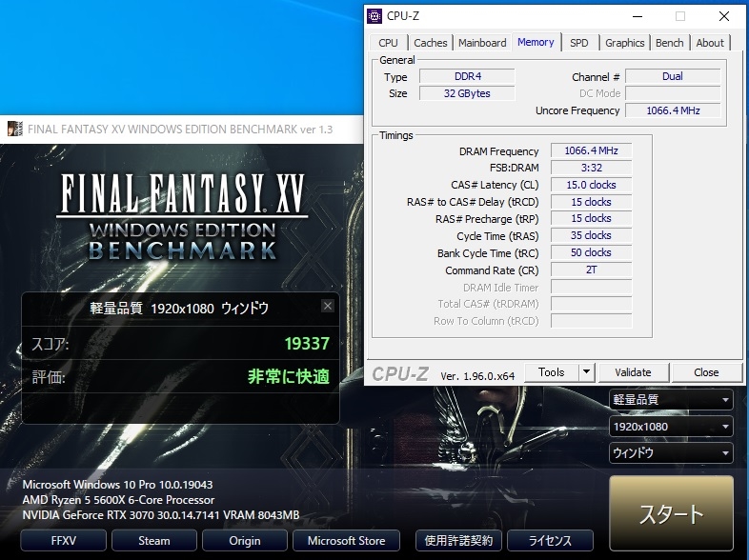Click the Validate button
The image size is (749, 560).
[633, 371]
